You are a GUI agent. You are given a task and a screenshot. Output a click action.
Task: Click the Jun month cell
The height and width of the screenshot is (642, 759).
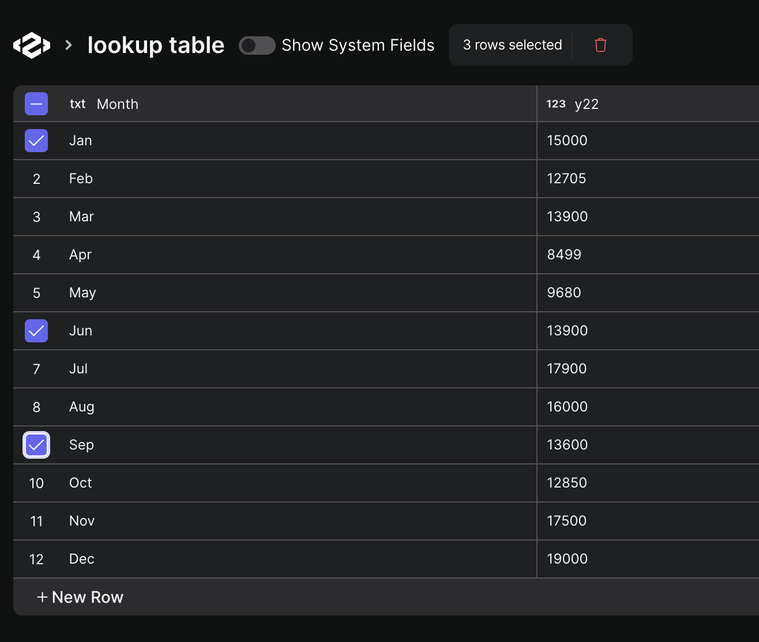[298, 331]
